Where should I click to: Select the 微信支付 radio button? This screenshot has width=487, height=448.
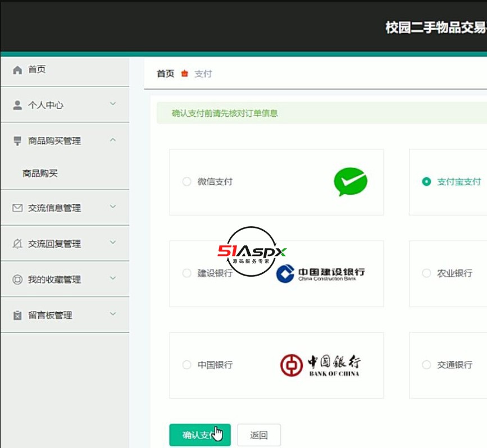(x=186, y=181)
